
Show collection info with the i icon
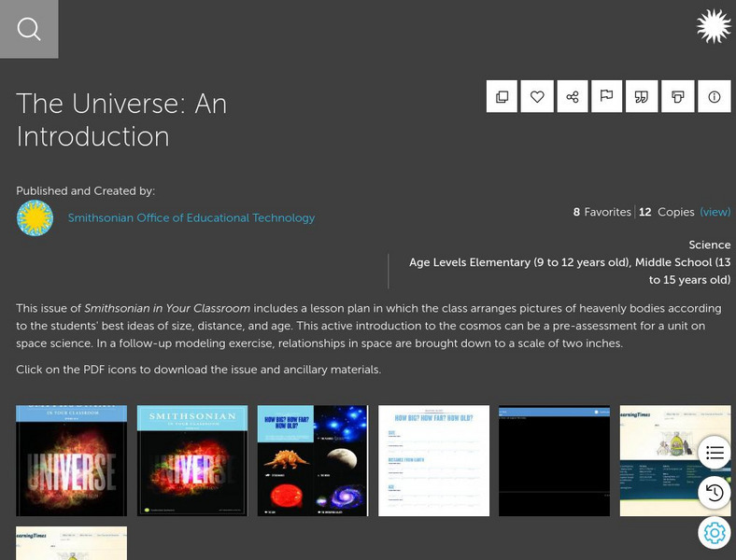714,97
